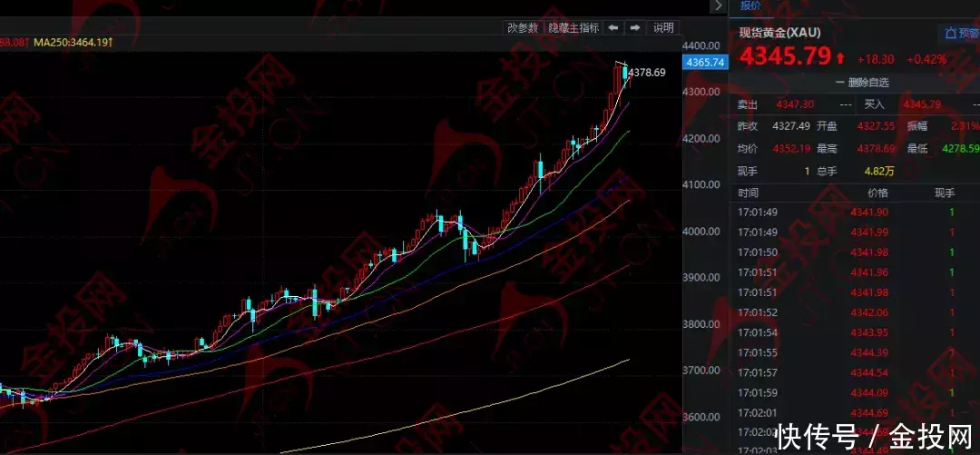Screen dimensions: 980x455
Task: Select the 17:01:52 trade row at 4342.06
Action: pyautogui.click(x=853, y=312)
